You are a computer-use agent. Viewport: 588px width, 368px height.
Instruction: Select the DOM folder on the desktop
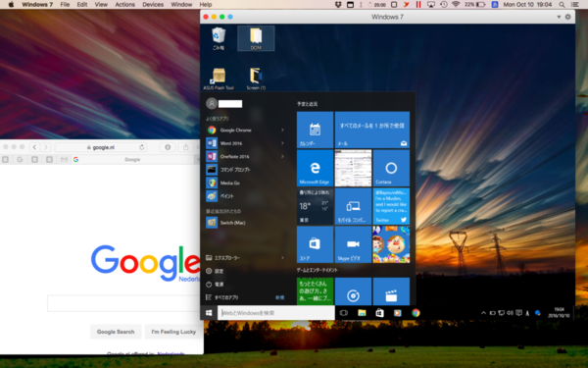click(x=256, y=38)
